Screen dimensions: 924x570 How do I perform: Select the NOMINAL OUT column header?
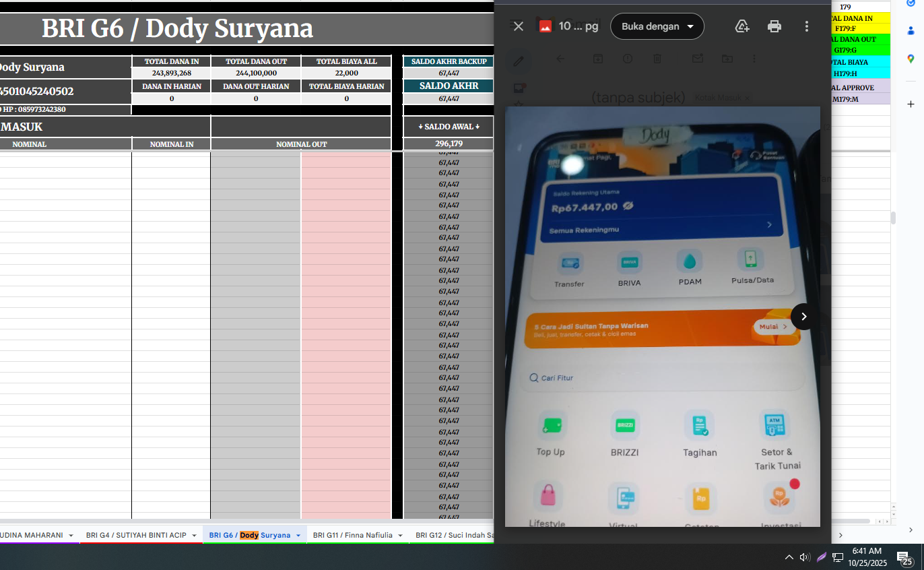tap(301, 144)
